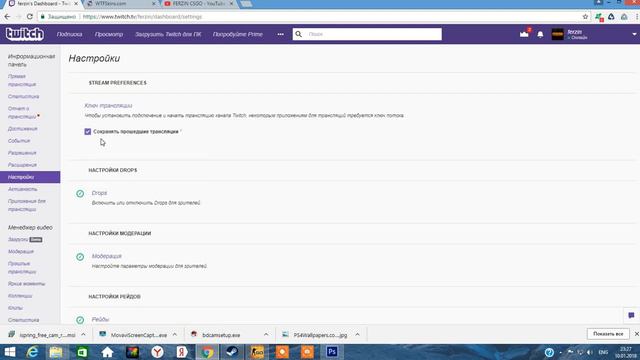The width and height of the screenshot is (640, 360).
Task: Open the Модерация settings link
Action: point(107,256)
